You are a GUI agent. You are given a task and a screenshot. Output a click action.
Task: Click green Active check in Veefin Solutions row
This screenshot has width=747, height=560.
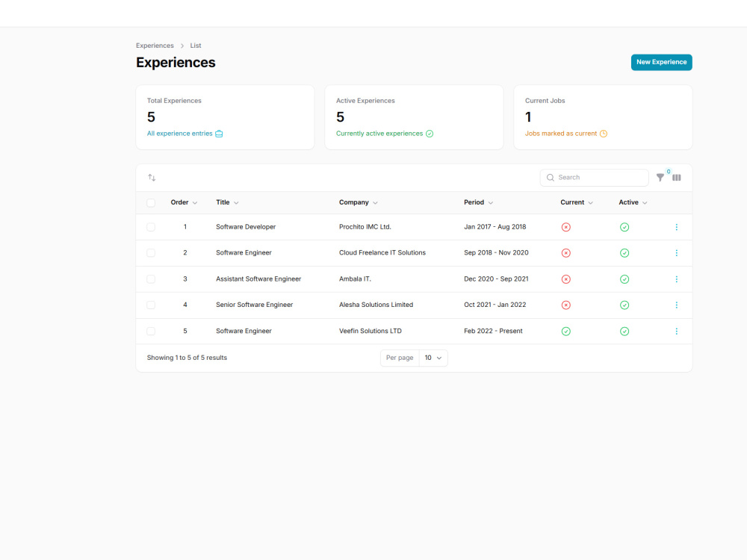point(624,331)
